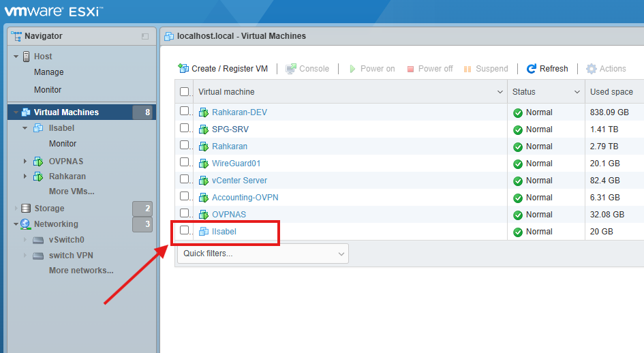
Task: Open the Rahkaran-DEV VM link
Action: (239, 112)
